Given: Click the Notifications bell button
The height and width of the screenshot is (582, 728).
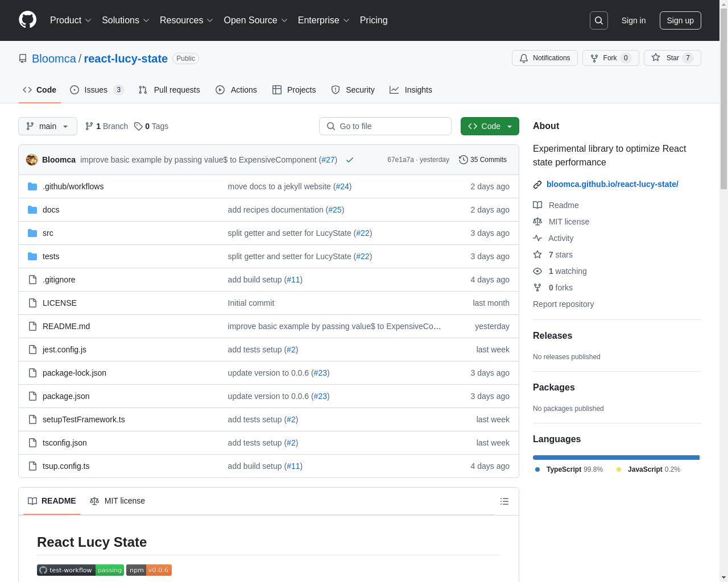Looking at the screenshot, I should pos(545,58).
